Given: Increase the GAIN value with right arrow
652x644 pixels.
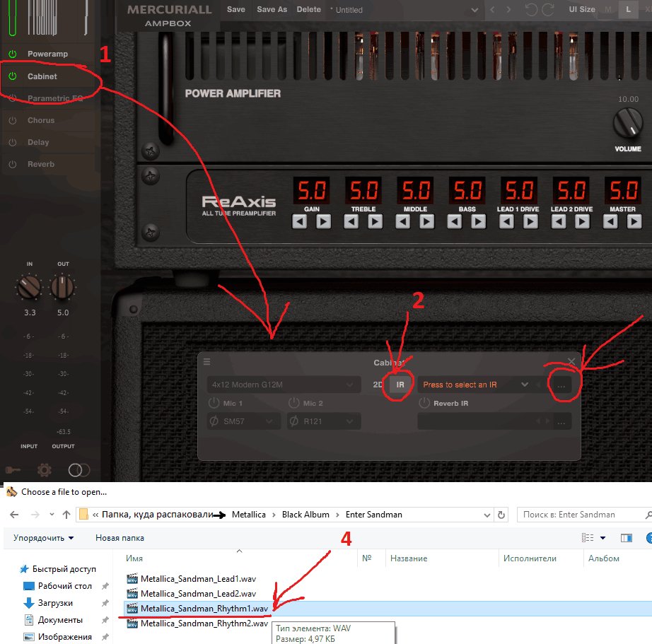Looking at the screenshot, I should (x=323, y=221).
